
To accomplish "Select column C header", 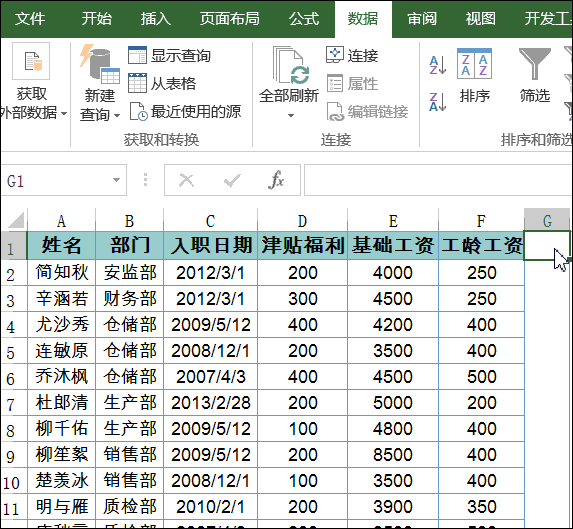I will [x=210, y=221].
